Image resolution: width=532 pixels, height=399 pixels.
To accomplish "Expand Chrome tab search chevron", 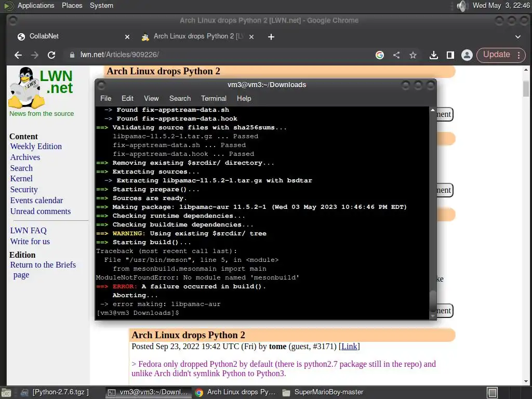I will pos(518,37).
